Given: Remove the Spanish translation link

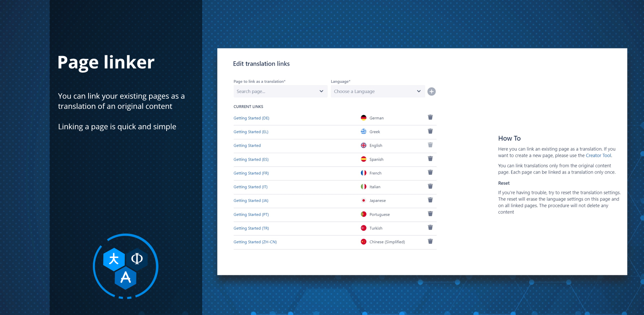Looking at the screenshot, I should (430, 159).
